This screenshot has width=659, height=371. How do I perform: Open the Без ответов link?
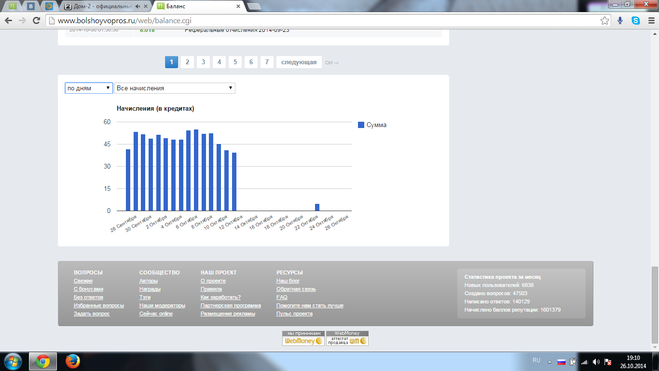pyautogui.click(x=88, y=297)
